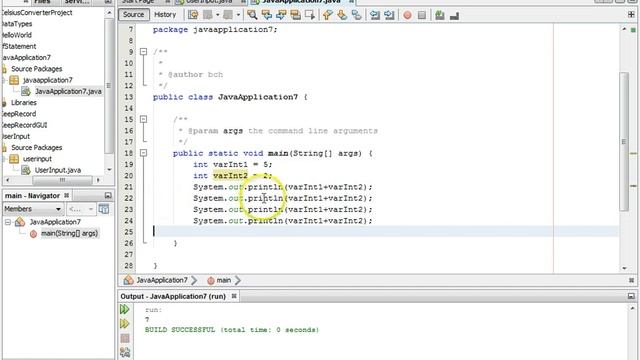Click Find Previous Occurrence icon
This screenshot has width=640, height=360.
pyautogui.click(x=267, y=15)
